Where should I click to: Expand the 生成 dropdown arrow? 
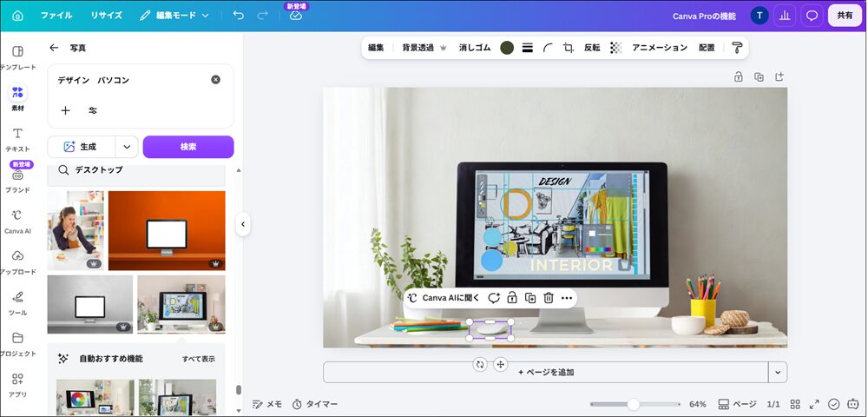[127, 147]
